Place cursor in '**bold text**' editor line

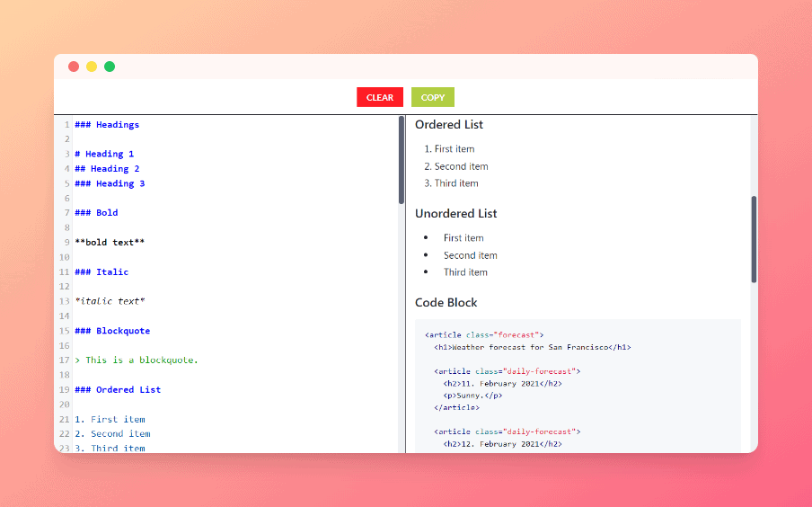(110, 243)
